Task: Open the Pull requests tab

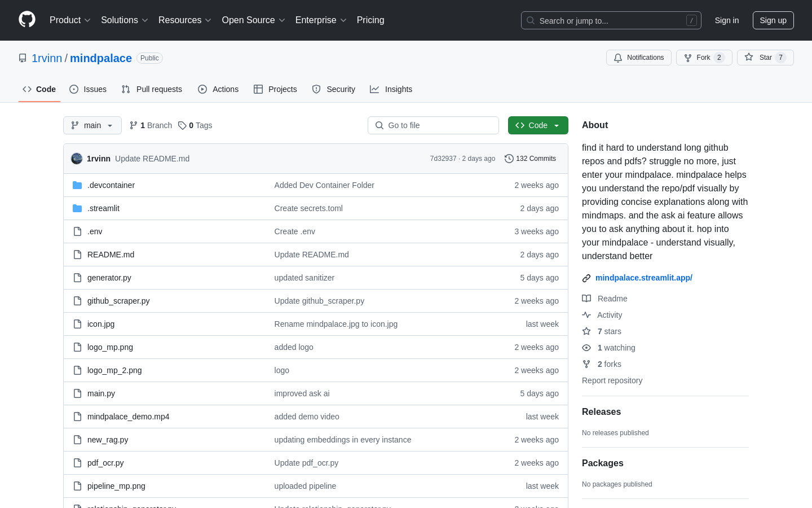Action: [152, 89]
